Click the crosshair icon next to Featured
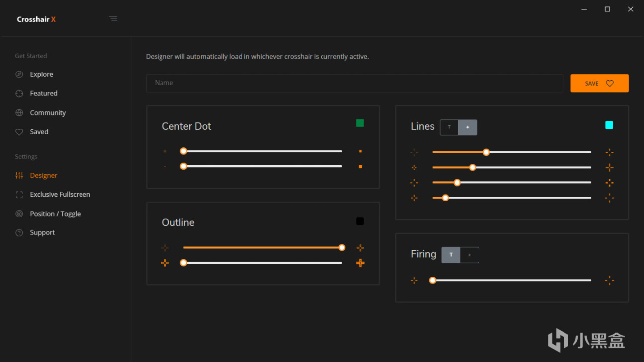Screen dimensions: 644x362 19,93
